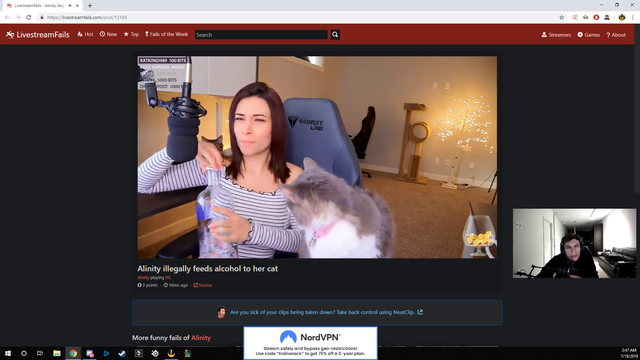Open a new browser tab

tap(90, 6)
